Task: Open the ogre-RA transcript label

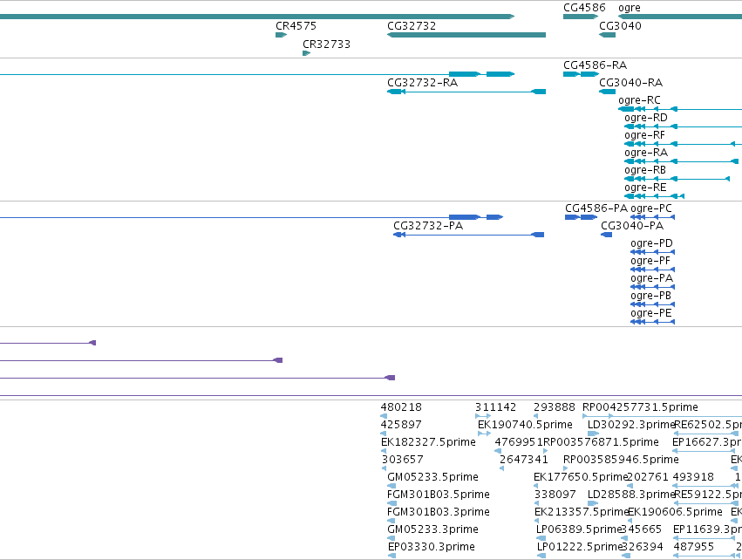Action: 645,153
